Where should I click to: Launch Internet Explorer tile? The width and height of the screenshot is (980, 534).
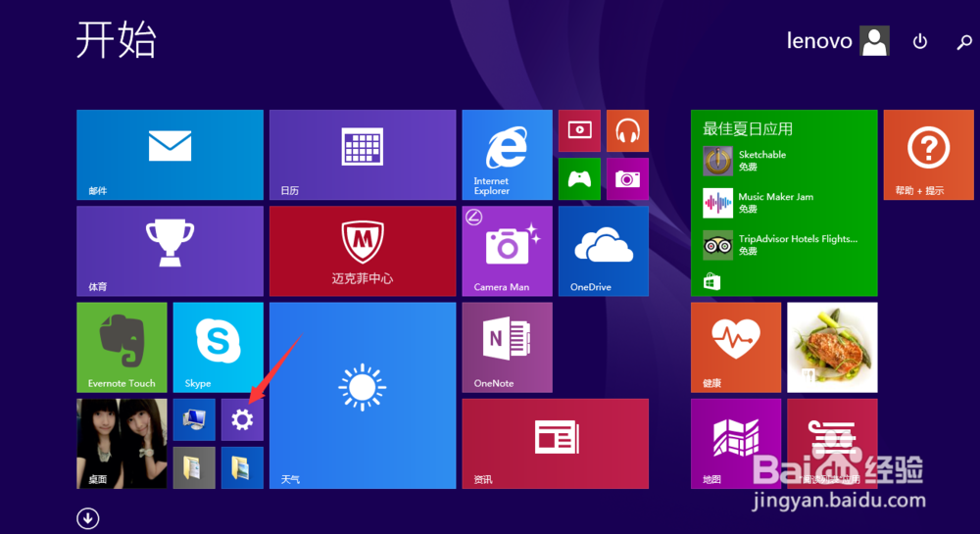[x=507, y=155]
